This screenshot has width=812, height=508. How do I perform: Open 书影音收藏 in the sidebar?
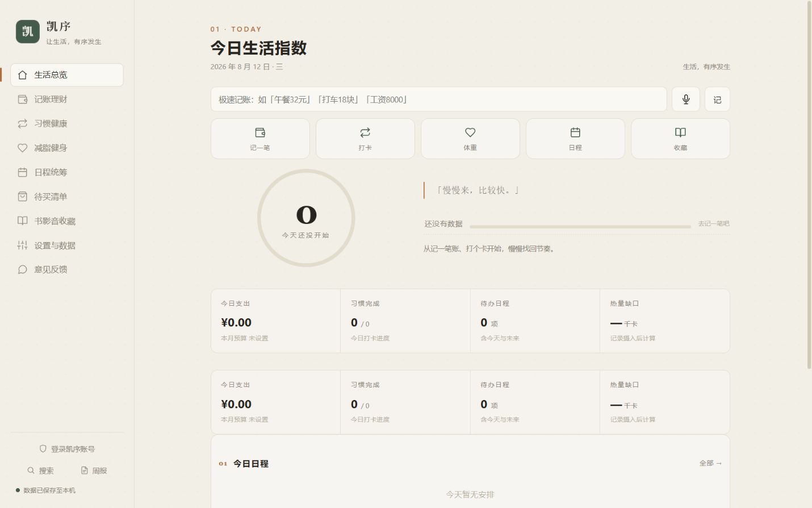(x=67, y=221)
